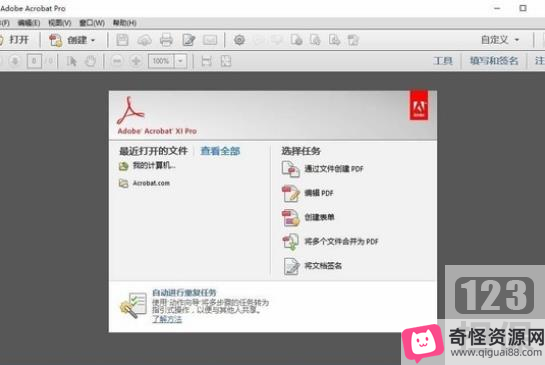545x365 pixels.
Task: Open the 创建 (Create) dropdown
Action: (x=72, y=40)
